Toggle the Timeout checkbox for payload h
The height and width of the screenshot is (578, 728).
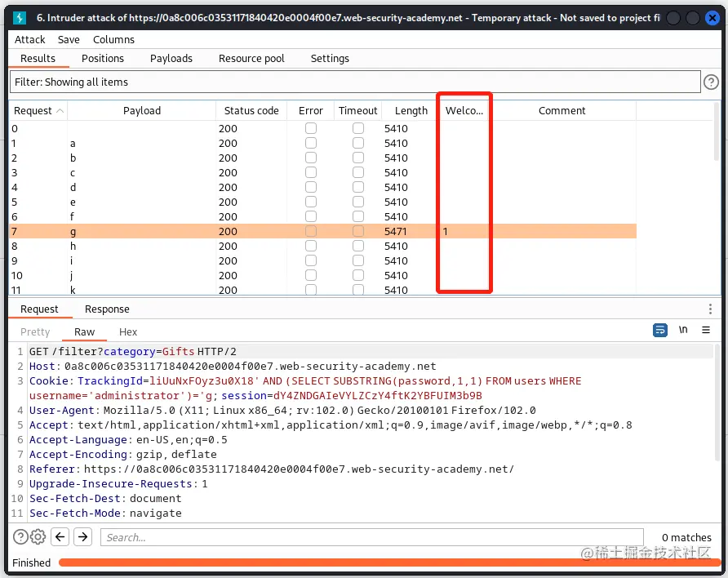[x=358, y=246]
